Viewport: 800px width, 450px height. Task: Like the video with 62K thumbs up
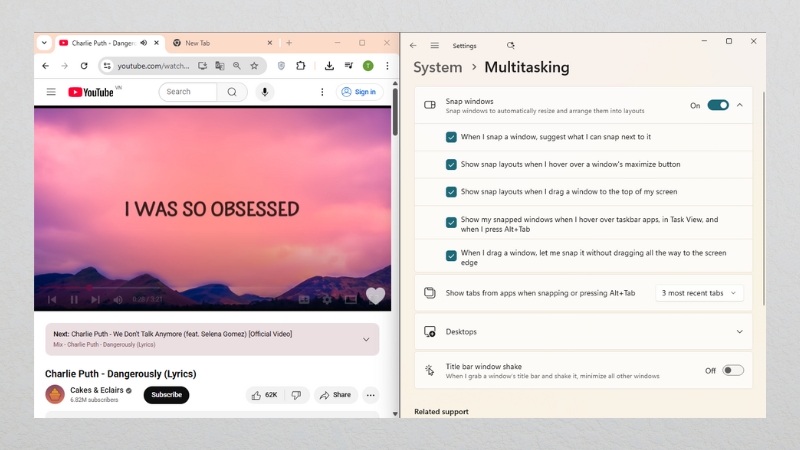point(265,395)
